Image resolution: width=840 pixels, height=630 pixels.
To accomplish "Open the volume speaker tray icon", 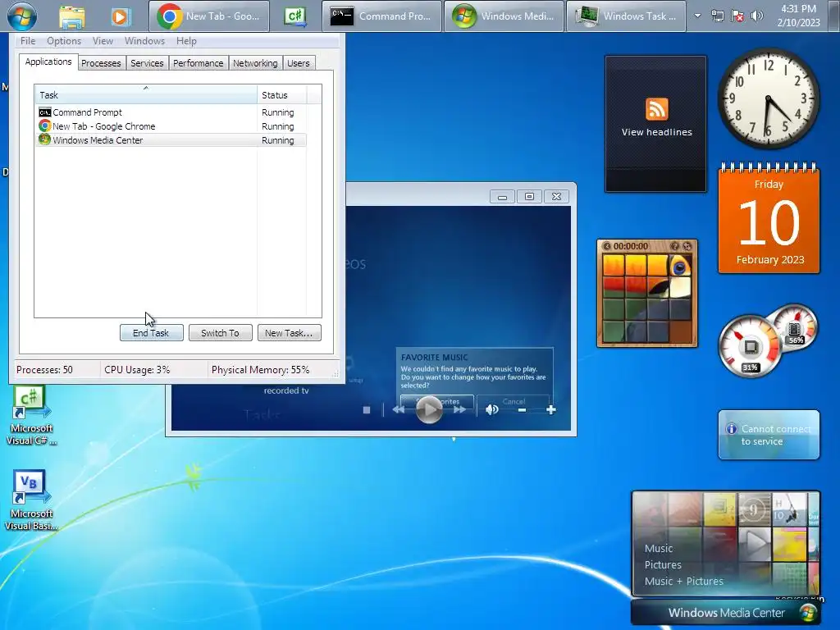I will pyautogui.click(x=757, y=16).
